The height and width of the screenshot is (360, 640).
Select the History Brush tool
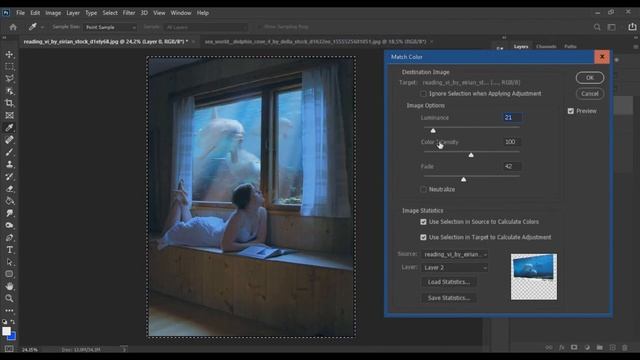(x=9, y=177)
